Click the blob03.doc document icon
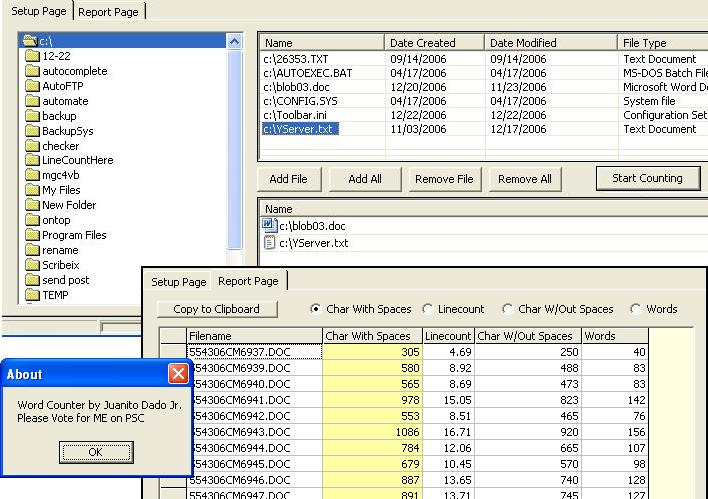Image resolution: width=708 pixels, height=499 pixels. (x=268, y=226)
